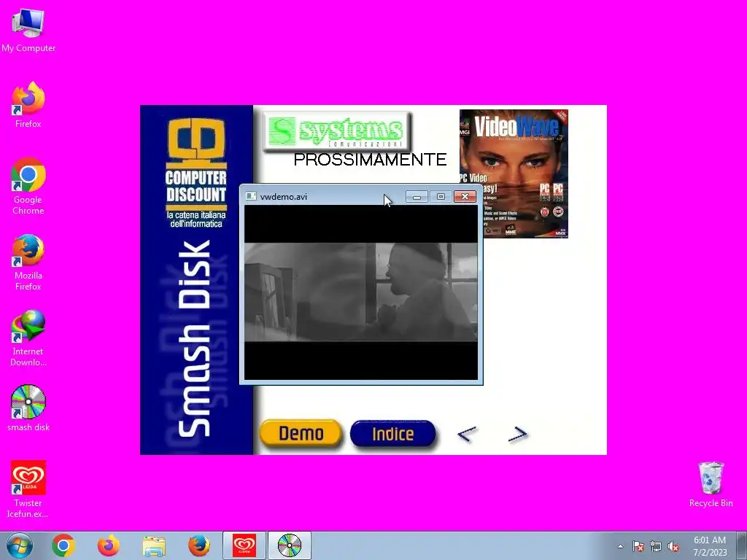The height and width of the screenshot is (560, 747).
Task: Open the My Computer desktop icon
Action: [x=28, y=30]
